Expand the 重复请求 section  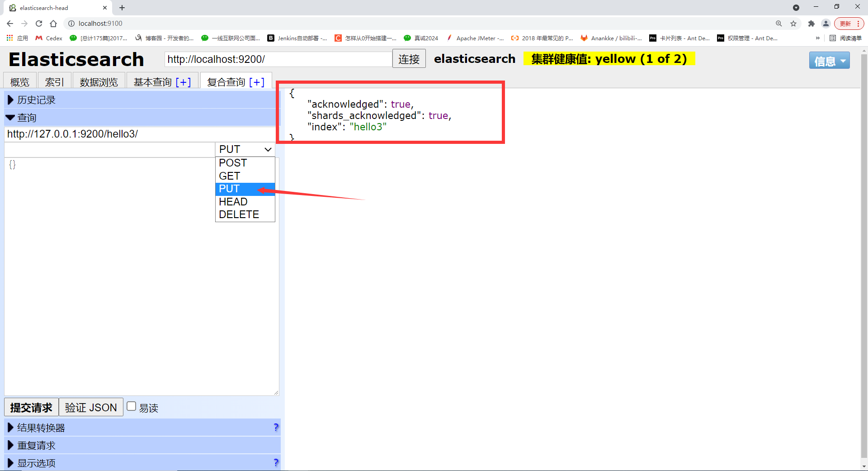36,445
